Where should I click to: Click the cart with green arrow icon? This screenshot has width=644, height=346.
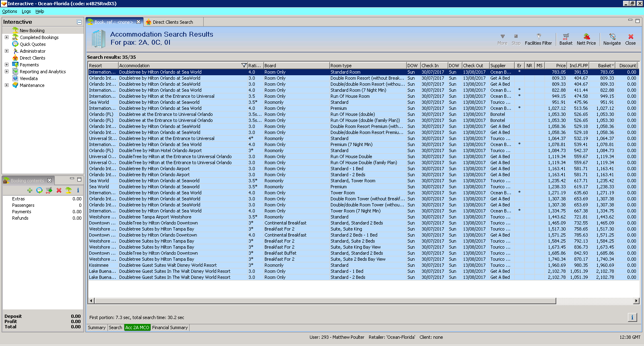49,190
